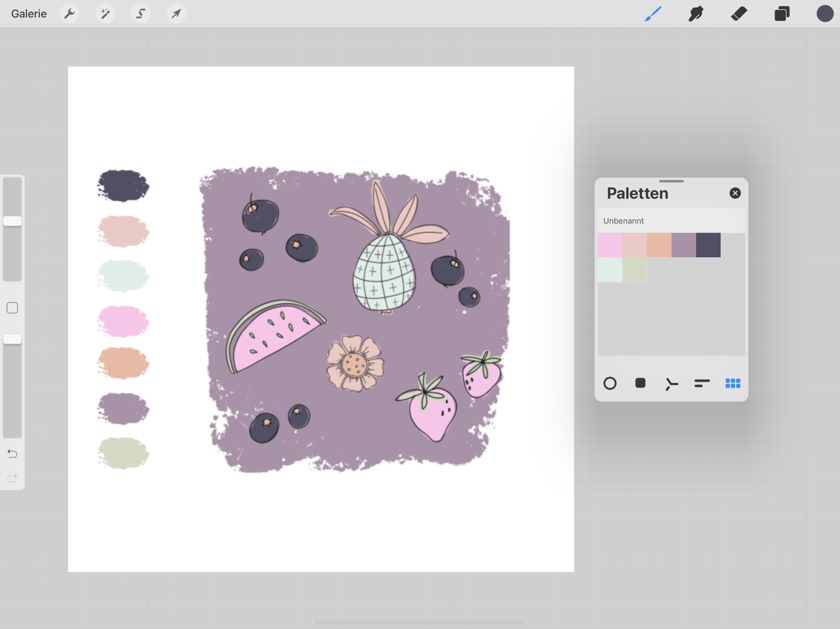Viewport: 840px width, 629px height.
Task: Click the Unbenannt palette name
Action: tap(623, 221)
